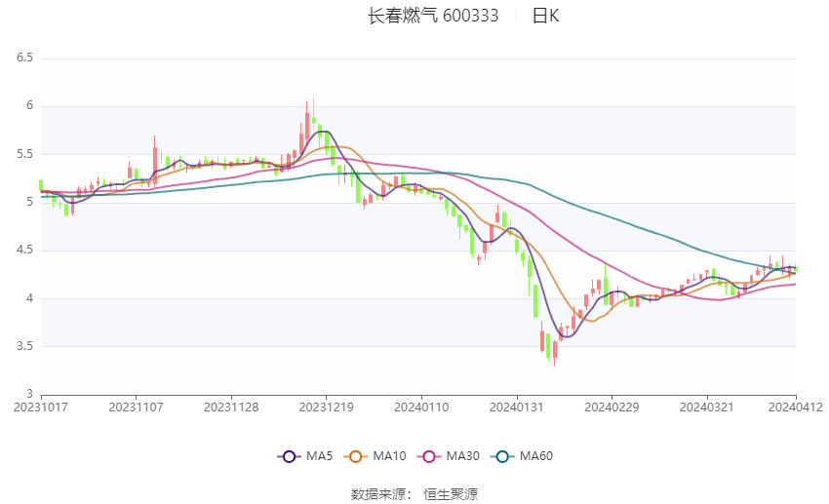Click the y-axis value 5
This screenshot has width=829, height=504.
[29, 202]
